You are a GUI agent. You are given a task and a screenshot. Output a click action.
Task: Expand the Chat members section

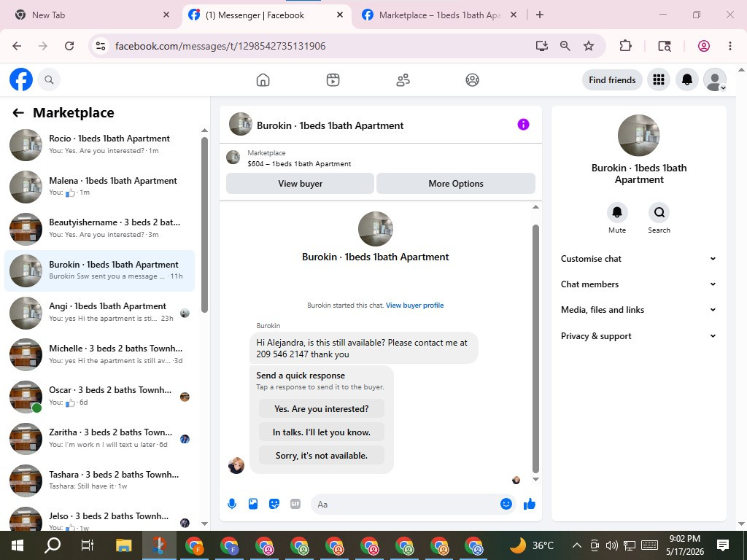click(x=638, y=284)
